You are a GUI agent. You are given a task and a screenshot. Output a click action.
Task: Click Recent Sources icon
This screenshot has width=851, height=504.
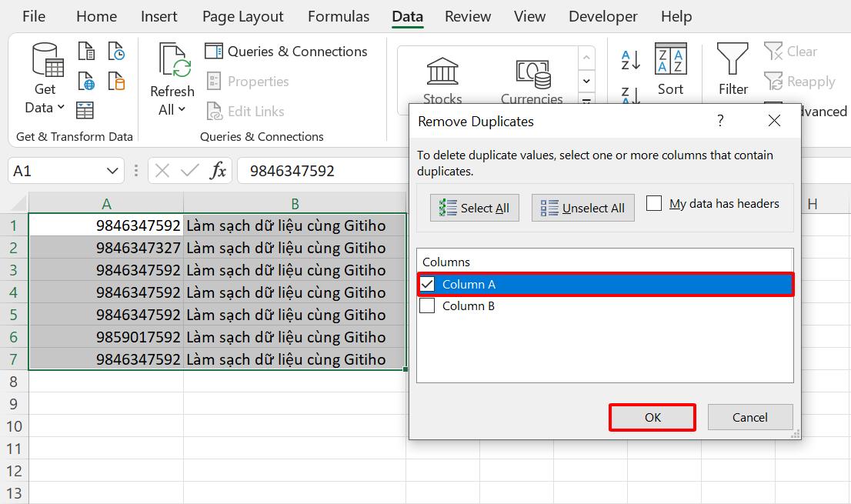(116, 52)
